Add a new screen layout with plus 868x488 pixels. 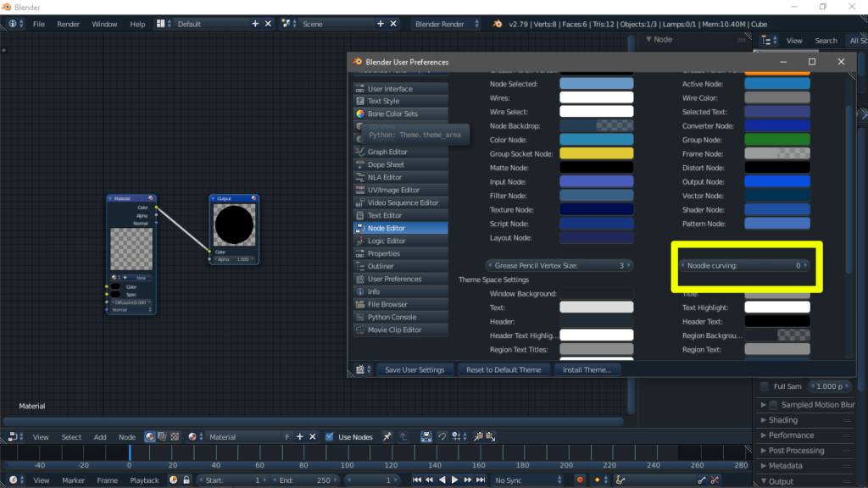(x=255, y=24)
